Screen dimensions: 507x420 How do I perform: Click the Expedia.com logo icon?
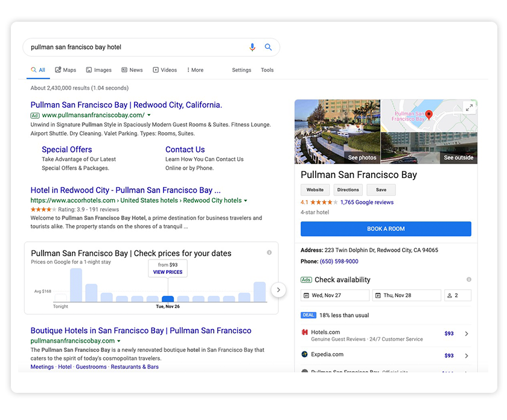pos(304,354)
